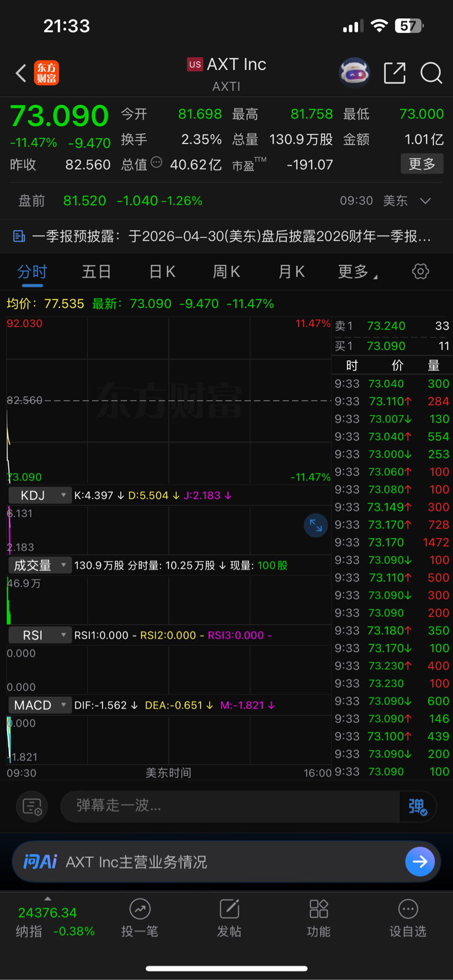Tap the 盘前 price 81.520

(x=85, y=200)
